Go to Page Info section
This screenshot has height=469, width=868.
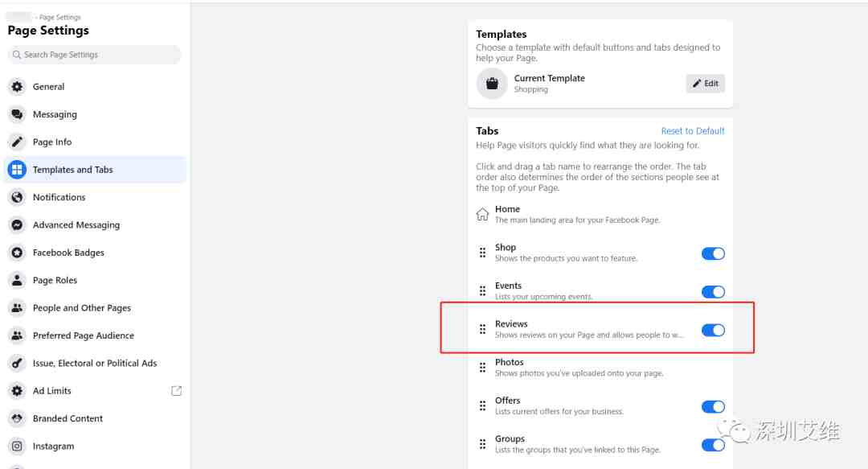(95, 142)
